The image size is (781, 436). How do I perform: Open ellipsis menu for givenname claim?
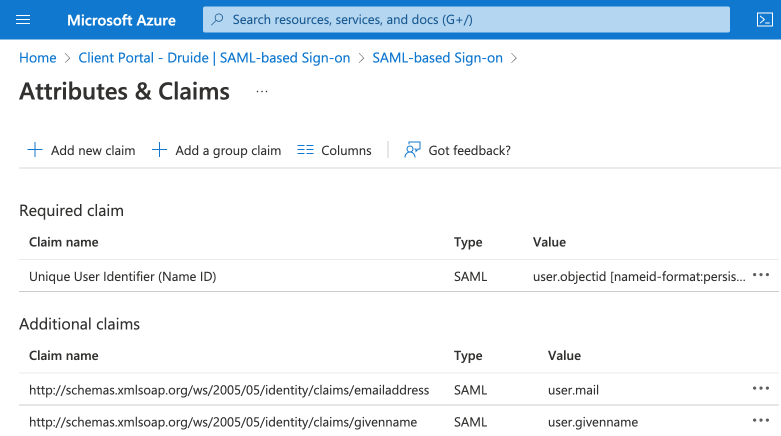click(761, 422)
